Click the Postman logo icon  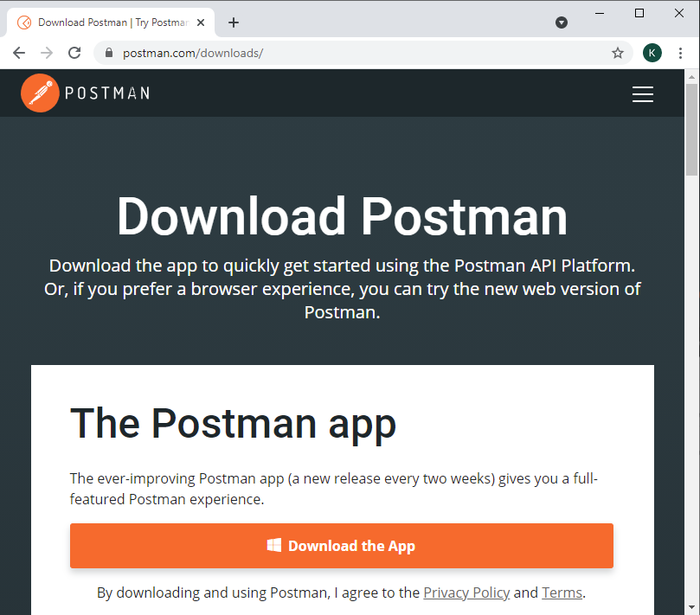coord(40,93)
